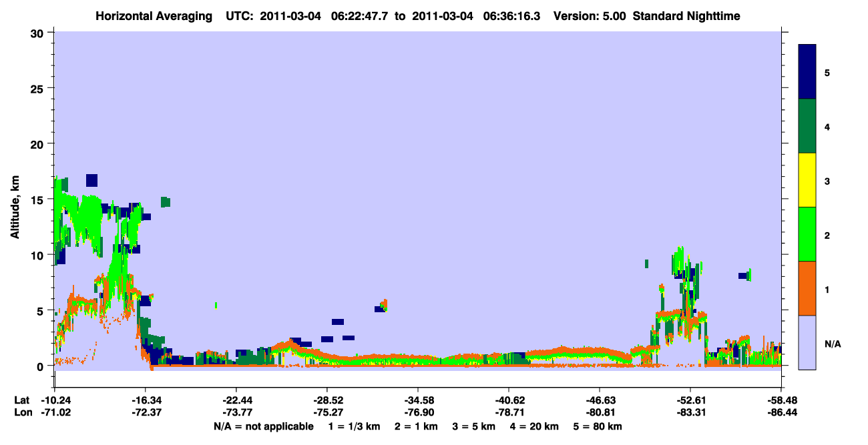Click the colorbar label 'N/A'
The image size is (868, 445).
pyautogui.click(x=833, y=344)
